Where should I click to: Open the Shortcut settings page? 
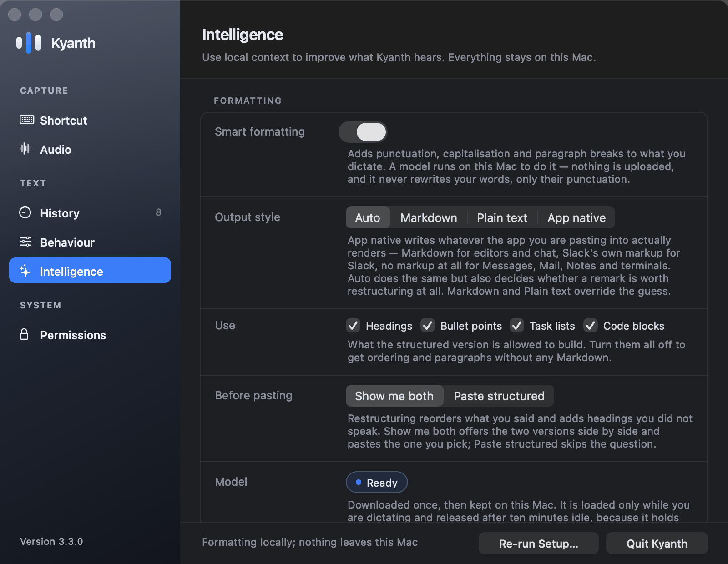coord(90,120)
